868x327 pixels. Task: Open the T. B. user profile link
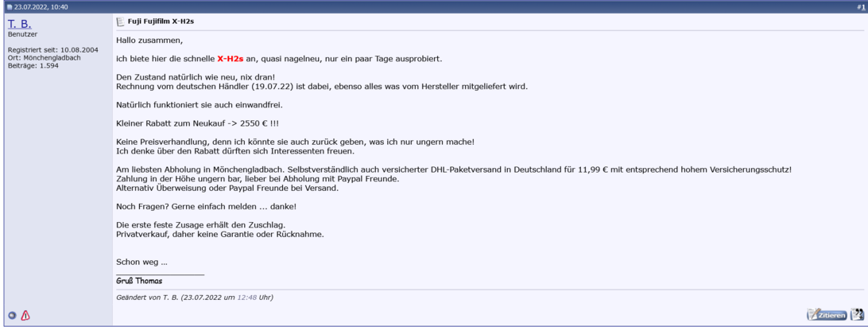pyautogui.click(x=21, y=25)
